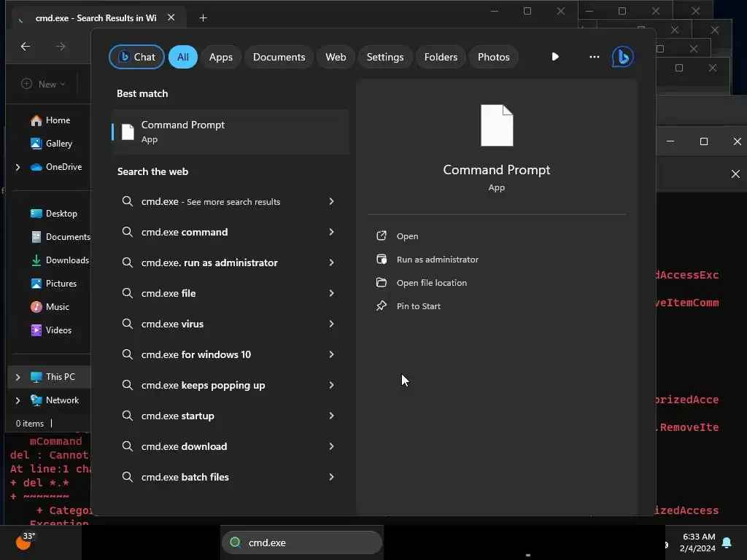Select the 'cmd.exe virus' web suggestion
This screenshot has height=560, width=747.
[231, 324]
